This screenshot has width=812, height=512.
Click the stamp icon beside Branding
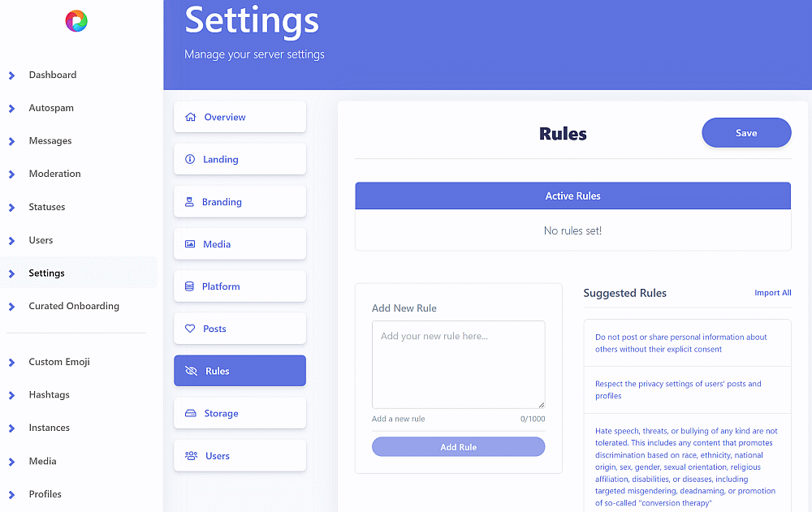(189, 202)
